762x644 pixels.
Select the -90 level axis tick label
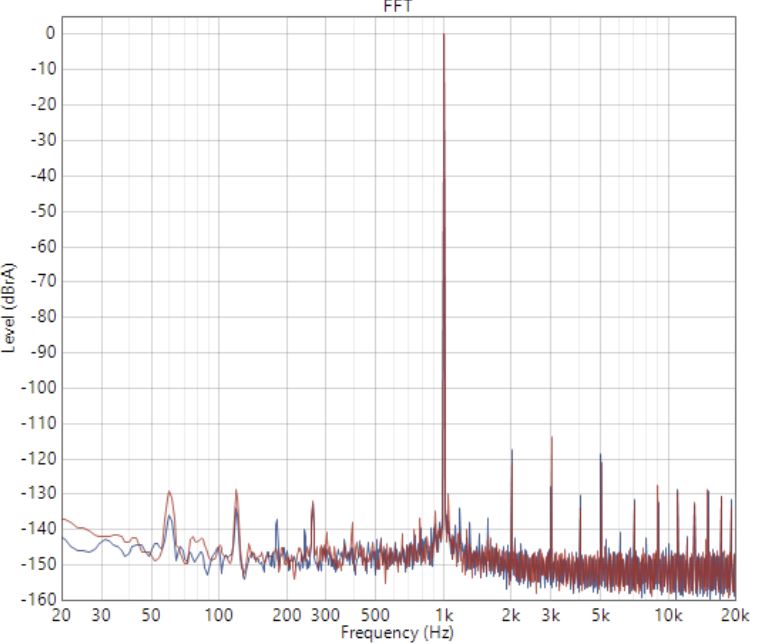[x=44, y=352]
